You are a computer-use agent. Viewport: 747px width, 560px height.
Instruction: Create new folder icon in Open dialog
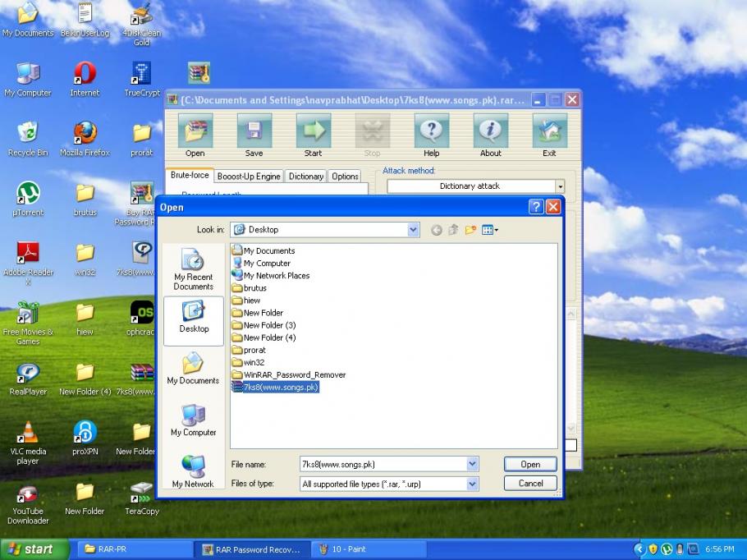[x=470, y=230]
